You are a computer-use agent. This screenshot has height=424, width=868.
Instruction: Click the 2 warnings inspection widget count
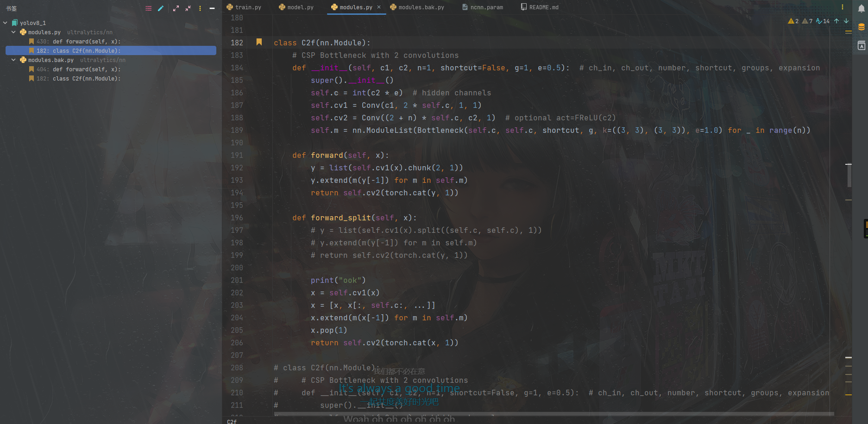pos(793,21)
